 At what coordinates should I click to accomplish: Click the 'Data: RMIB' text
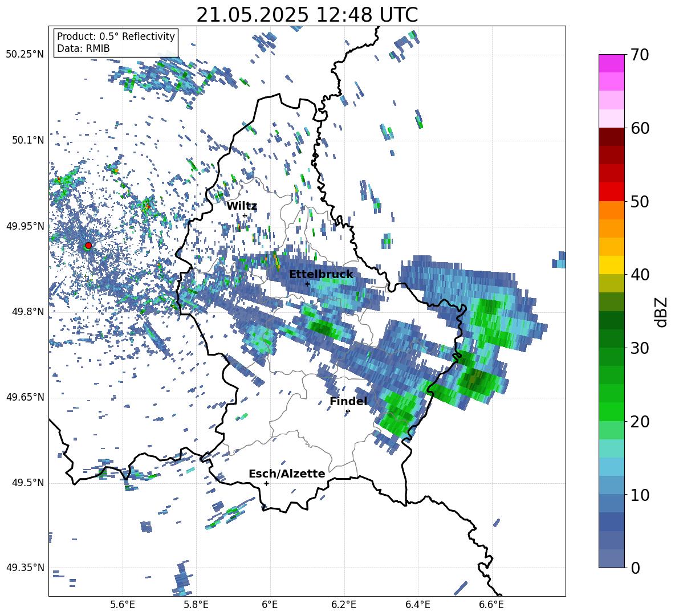[83, 48]
